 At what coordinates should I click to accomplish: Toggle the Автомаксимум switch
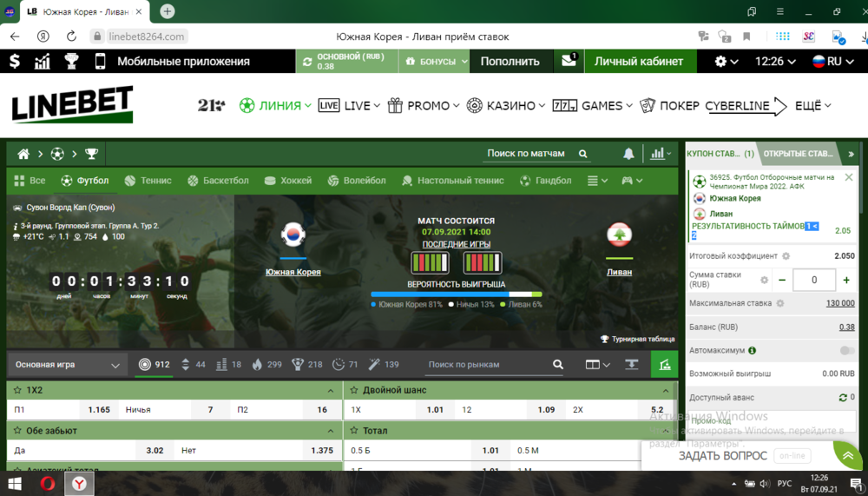coord(846,350)
